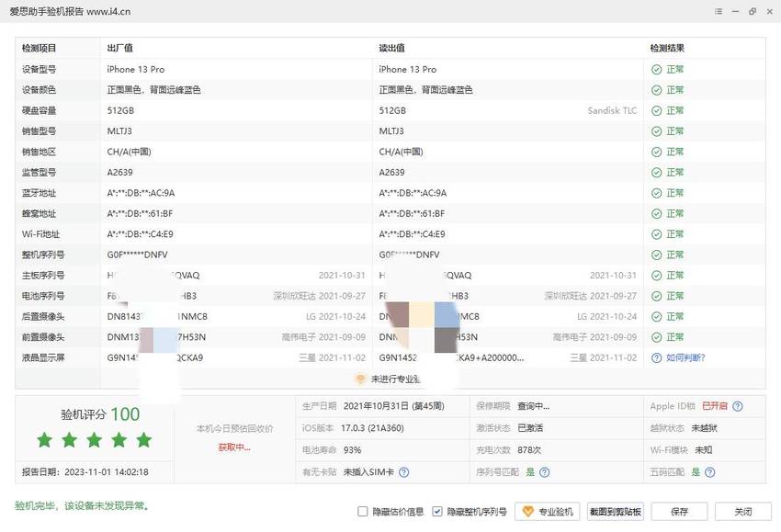Click 获取中... recycle price text
Screen dimensions: 781x532
[x=234, y=447]
